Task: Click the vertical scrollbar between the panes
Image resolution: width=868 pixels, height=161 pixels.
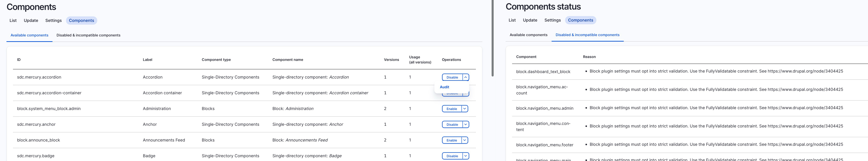Action: click(x=493, y=38)
